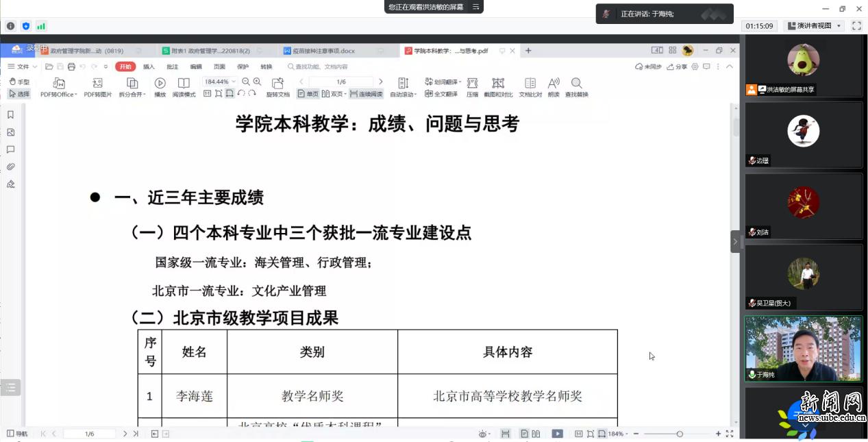868x442 pixels.
Task: Click the status bar play button
Action: coord(558,434)
